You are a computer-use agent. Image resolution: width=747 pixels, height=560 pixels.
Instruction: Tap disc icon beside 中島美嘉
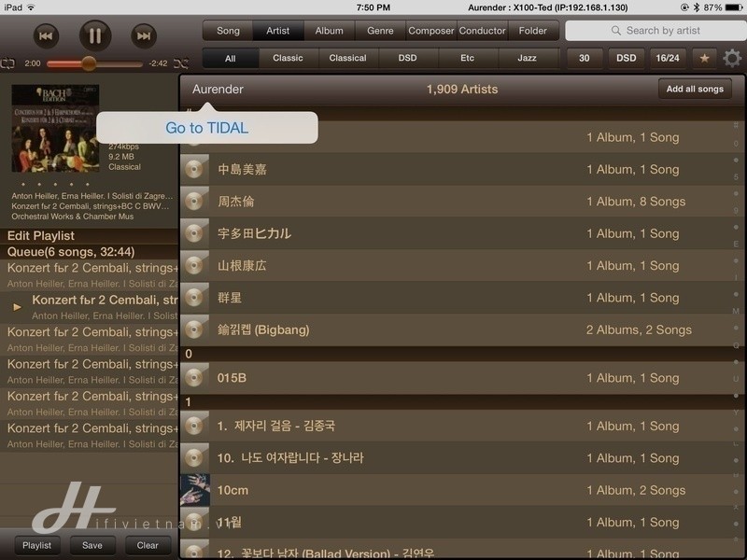(x=194, y=169)
